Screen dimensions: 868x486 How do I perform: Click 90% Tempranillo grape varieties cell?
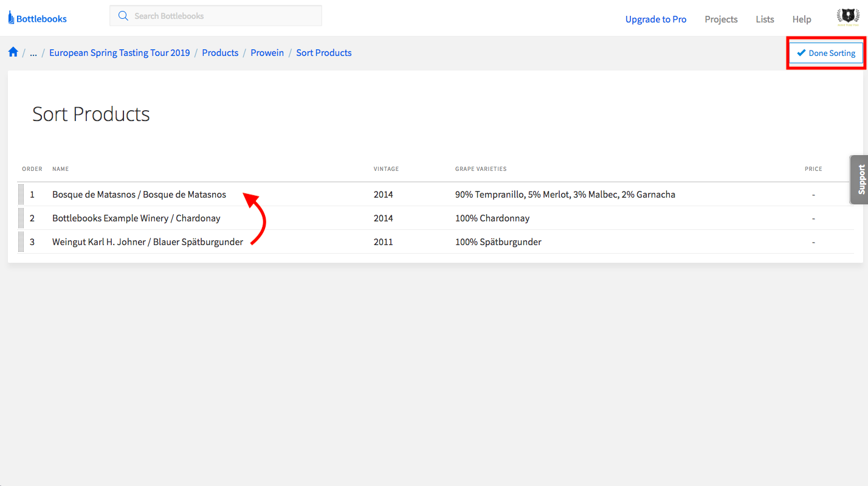(x=565, y=195)
